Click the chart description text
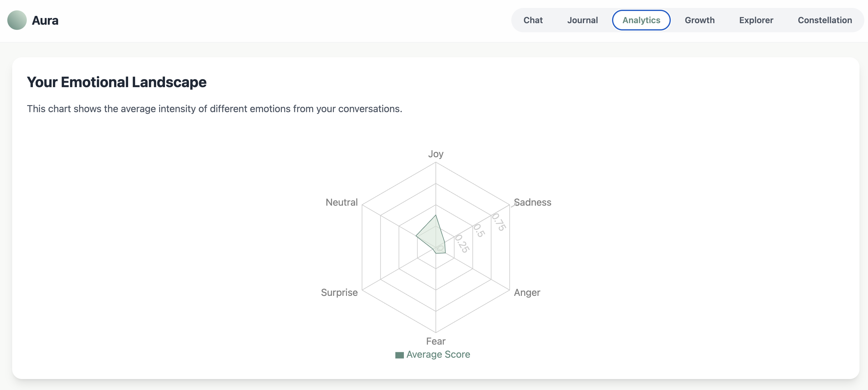The image size is (868, 390). click(x=214, y=109)
